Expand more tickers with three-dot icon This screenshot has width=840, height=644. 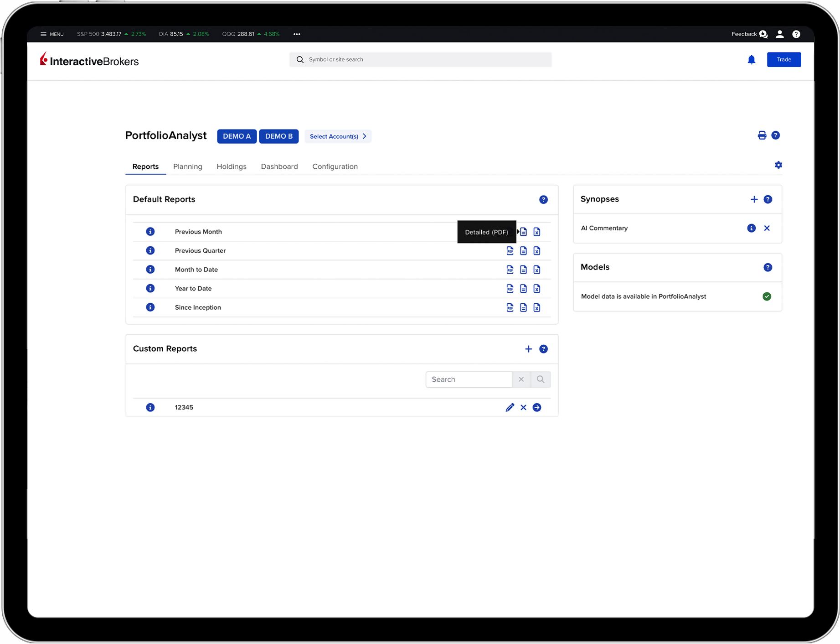[x=297, y=34]
